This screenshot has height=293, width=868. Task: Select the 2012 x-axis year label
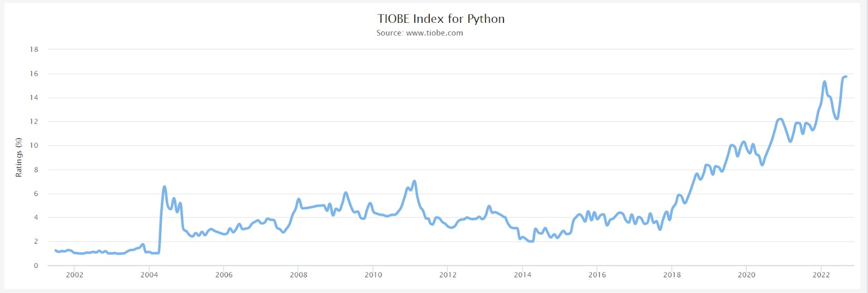click(x=448, y=275)
